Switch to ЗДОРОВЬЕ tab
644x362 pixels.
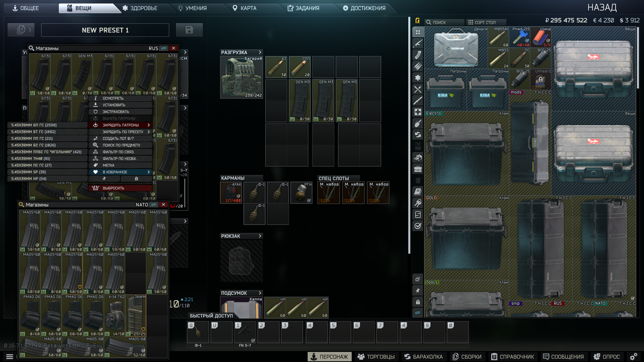tap(140, 8)
